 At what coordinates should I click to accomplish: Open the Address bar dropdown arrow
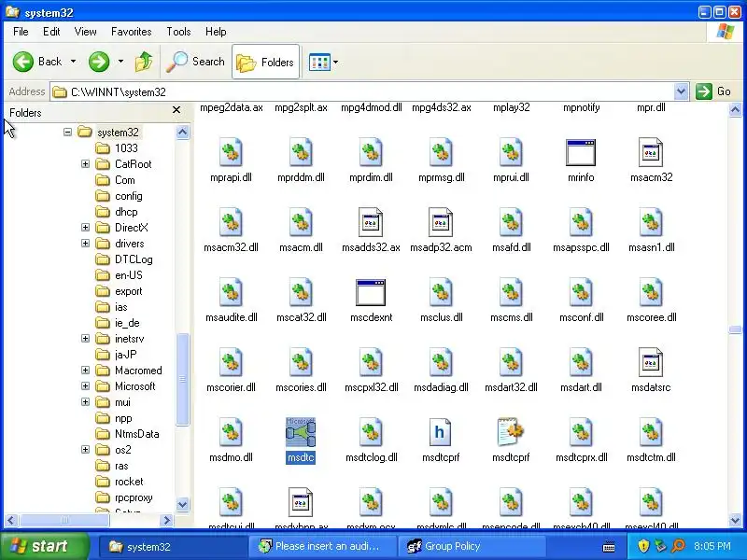[682, 91]
